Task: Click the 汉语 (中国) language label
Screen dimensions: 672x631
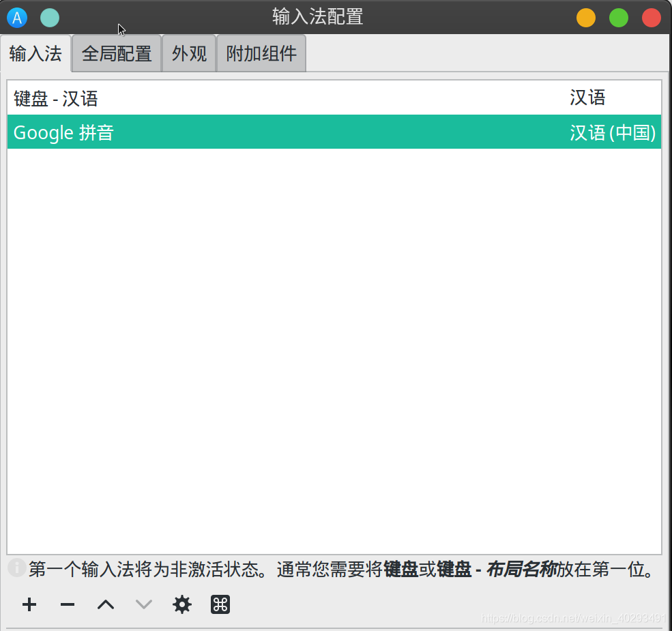Action: tap(613, 132)
